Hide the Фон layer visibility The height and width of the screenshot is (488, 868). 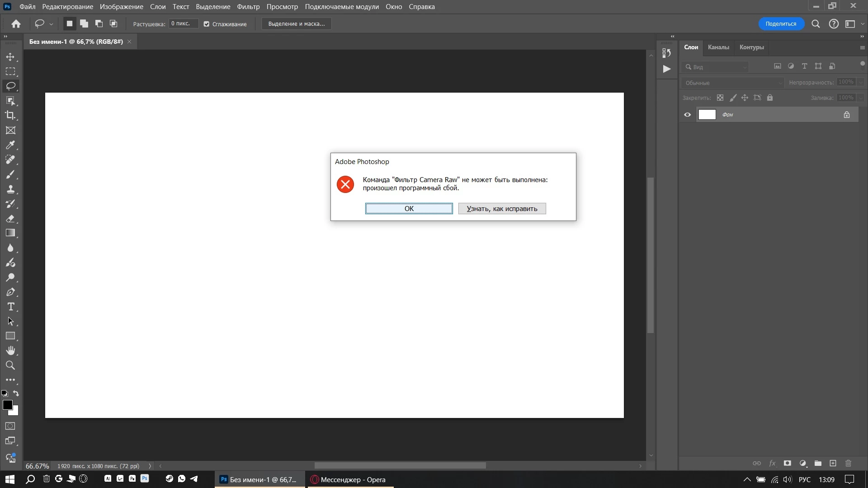[687, 115]
